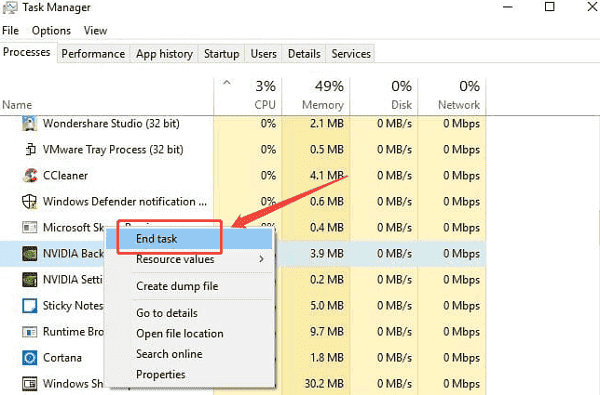Click the Windows Defender shield icon
This screenshot has height=395, width=600.
29,201
